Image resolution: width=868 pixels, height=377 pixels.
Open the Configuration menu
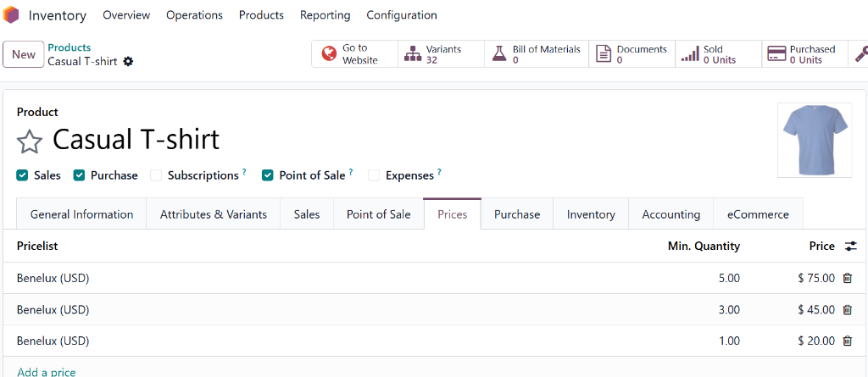[x=401, y=15]
